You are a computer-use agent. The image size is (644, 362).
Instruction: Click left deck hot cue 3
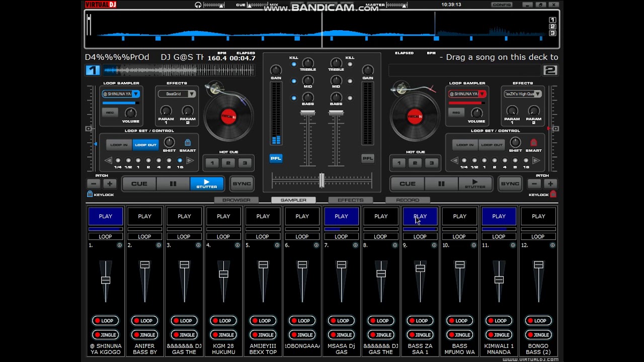pyautogui.click(x=245, y=163)
